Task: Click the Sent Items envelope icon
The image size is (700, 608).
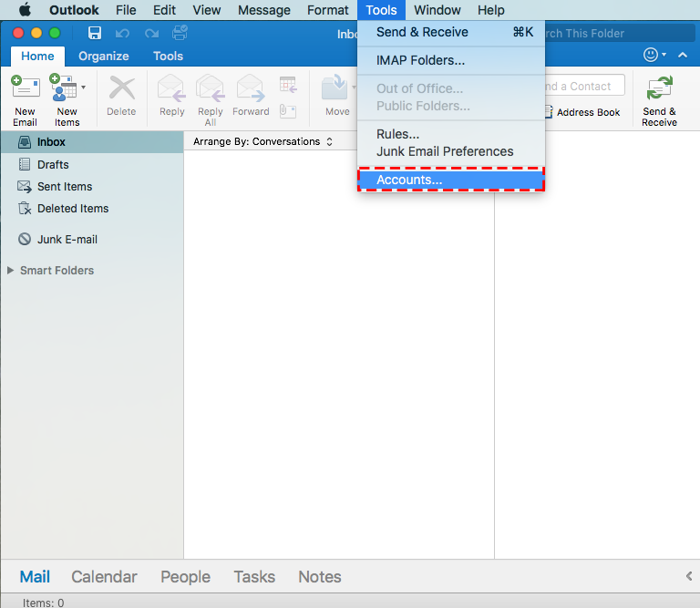Action: click(25, 187)
